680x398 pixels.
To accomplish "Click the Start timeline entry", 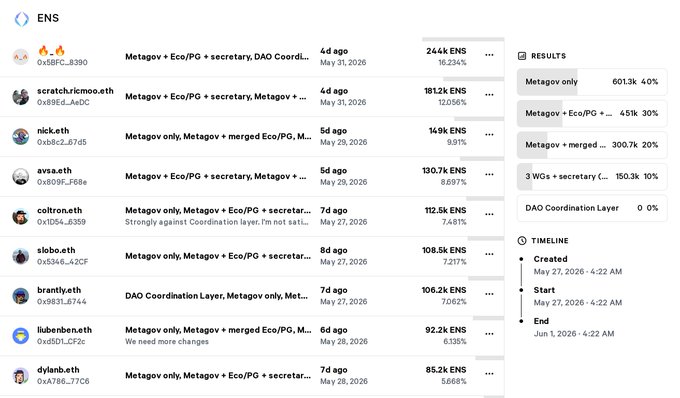I will pos(578,296).
